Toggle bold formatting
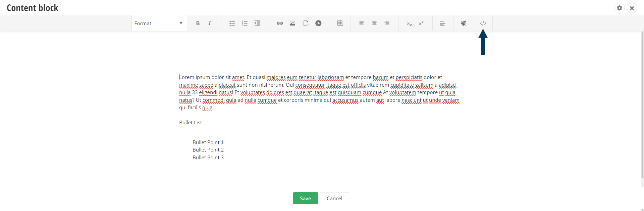The image size is (644, 211). coord(198,23)
